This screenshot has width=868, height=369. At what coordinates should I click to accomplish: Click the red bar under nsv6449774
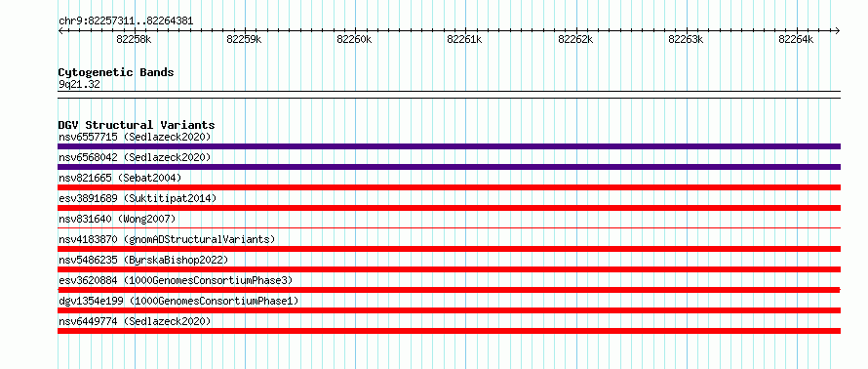tap(449, 331)
